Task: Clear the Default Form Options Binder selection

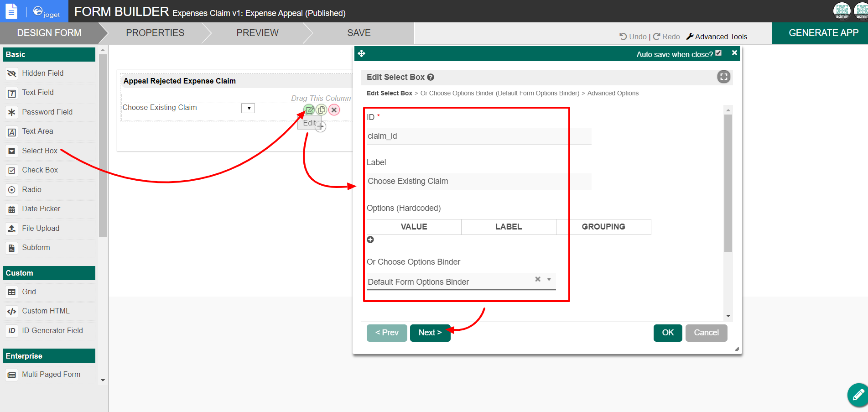Action: [x=538, y=279]
